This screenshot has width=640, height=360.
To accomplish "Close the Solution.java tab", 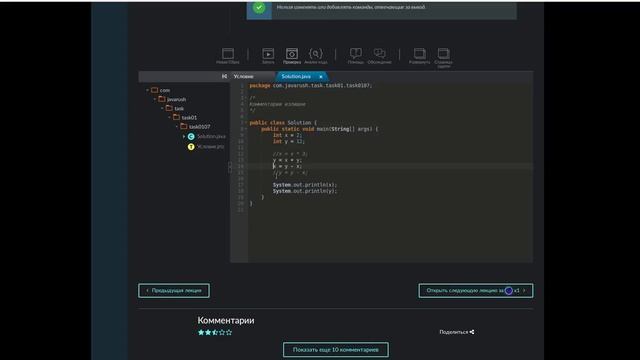I will (321, 77).
